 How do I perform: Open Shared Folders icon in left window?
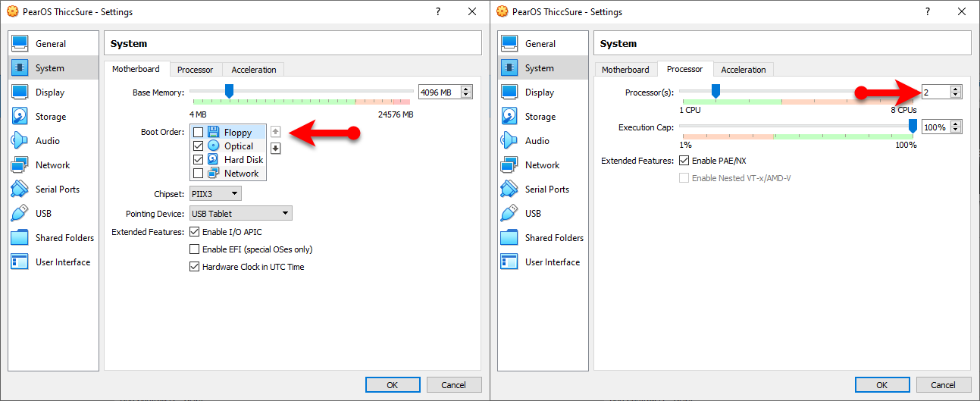(20, 238)
